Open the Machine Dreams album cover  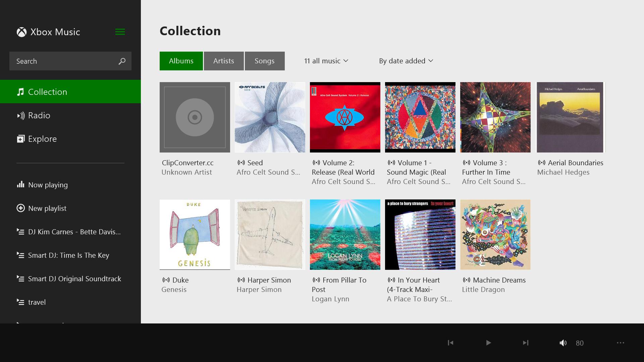495,235
